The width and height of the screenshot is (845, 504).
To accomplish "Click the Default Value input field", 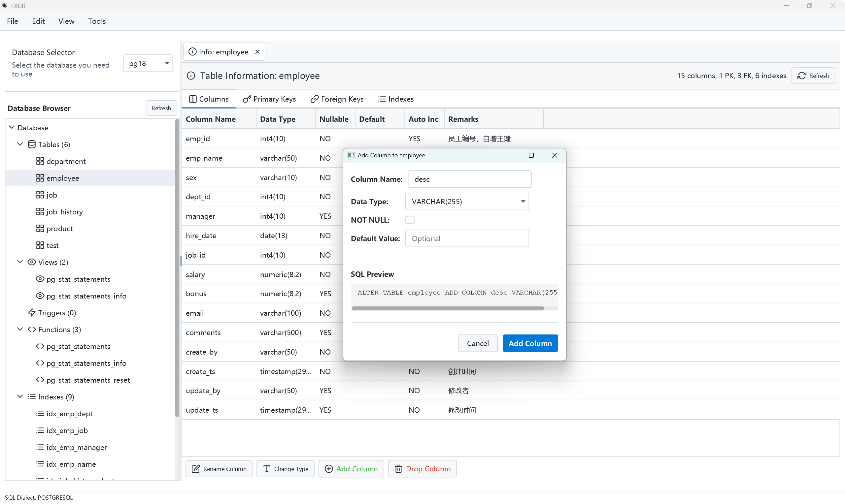I will coord(467,238).
